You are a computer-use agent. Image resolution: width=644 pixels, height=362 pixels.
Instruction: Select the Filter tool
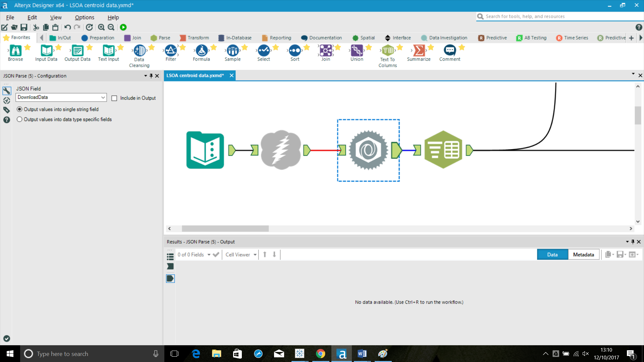tap(171, 53)
